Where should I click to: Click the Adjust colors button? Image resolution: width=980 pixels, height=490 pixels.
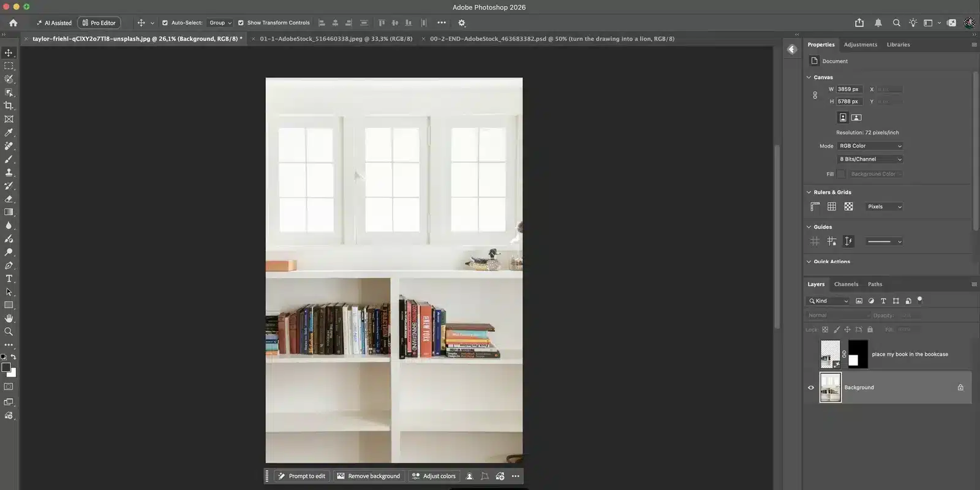434,476
